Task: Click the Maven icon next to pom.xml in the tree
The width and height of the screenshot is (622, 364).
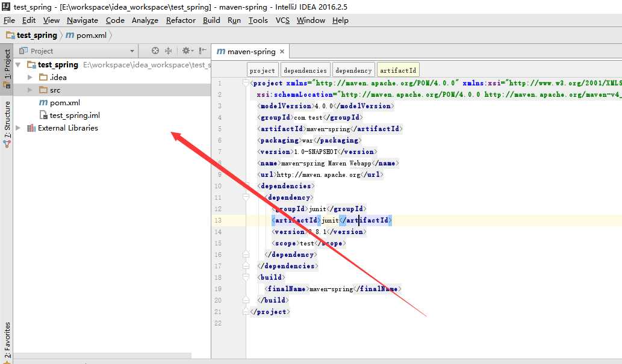Action: pos(43,103)
